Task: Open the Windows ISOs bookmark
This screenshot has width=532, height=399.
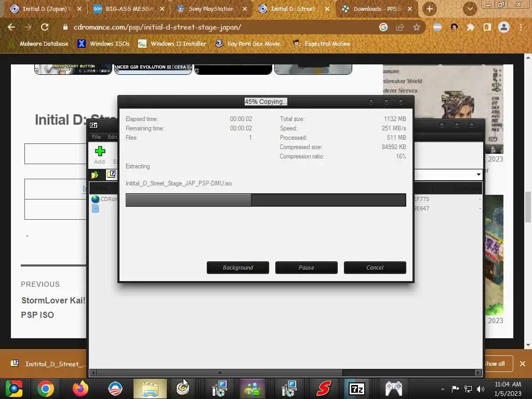Action: click(x=104, y=44)
